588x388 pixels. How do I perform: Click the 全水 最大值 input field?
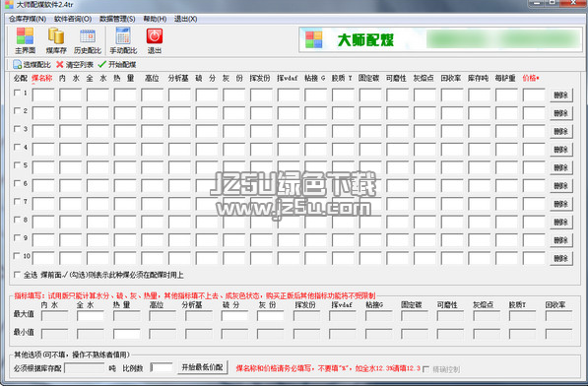click(x=91, y=316)
